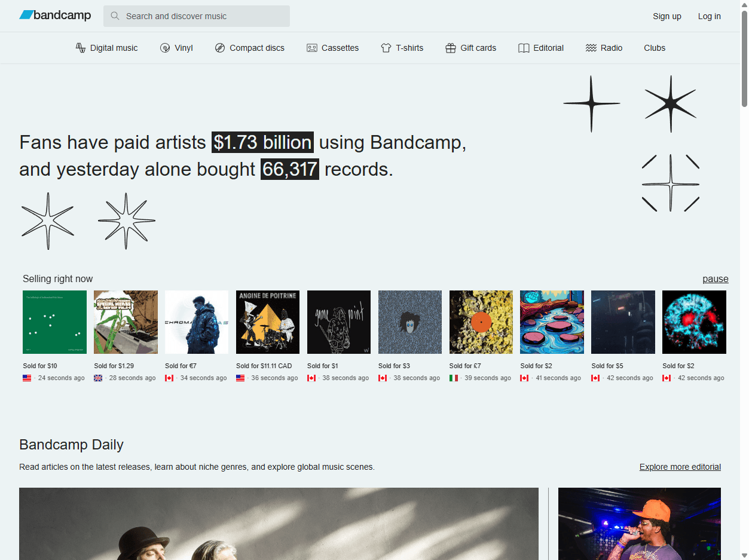Screen dimensions: 749x560
Task: Go to Vinyl section
Action: [176, 48]
